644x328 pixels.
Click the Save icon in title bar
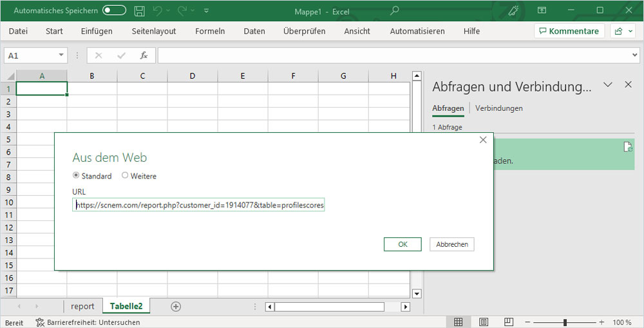click(140, 11)
